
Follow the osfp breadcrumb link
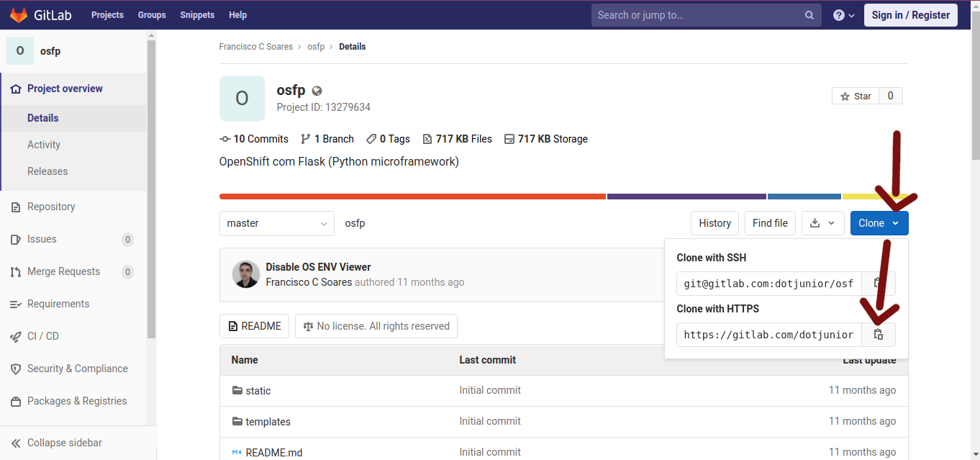pyautogui.click(x=316, y=47)
